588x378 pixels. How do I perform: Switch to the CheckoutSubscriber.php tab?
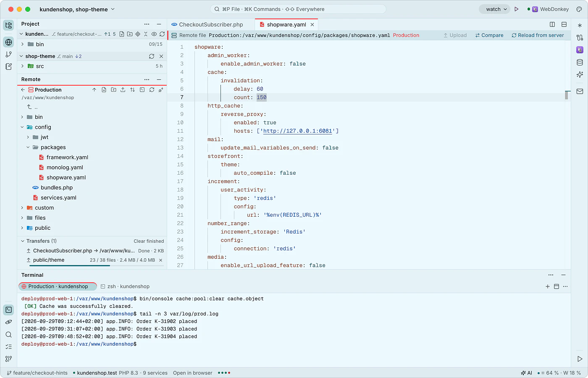(211, 24)
